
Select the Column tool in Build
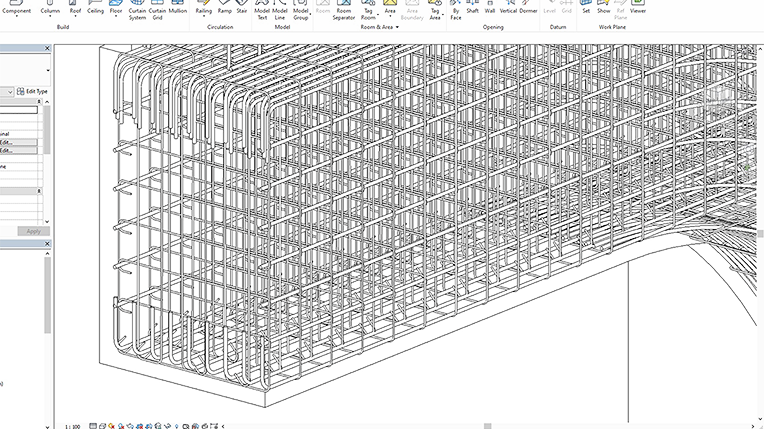pyautogui.click(x=50, y=8)
